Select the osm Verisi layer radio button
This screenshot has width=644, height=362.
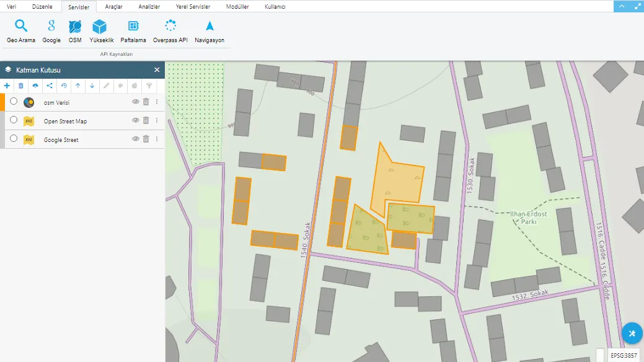pyautogui.click(x=14, y=101)
